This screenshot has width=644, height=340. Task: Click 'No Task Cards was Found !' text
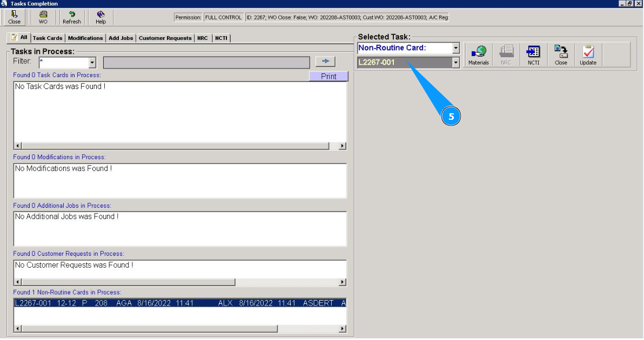point(61,86)
